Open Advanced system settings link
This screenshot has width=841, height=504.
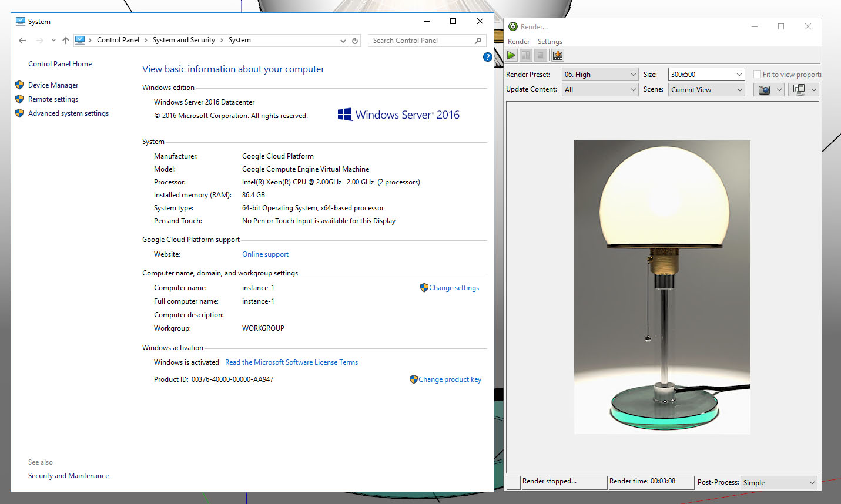click(x=68, y=113)
